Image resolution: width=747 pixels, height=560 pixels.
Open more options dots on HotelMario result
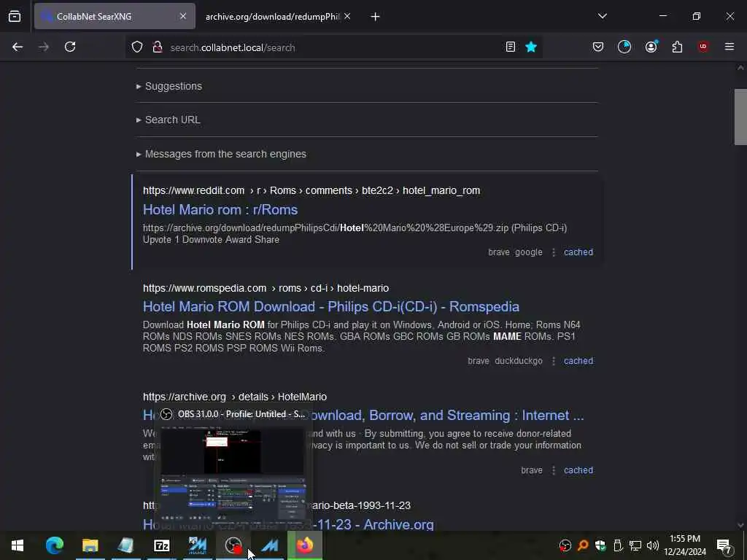point(553,470)
